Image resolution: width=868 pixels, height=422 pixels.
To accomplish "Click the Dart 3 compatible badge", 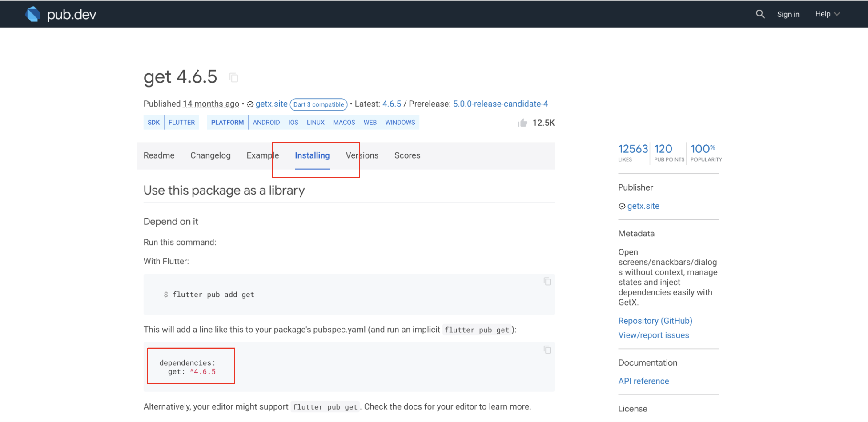I will [x=318, y=104].
